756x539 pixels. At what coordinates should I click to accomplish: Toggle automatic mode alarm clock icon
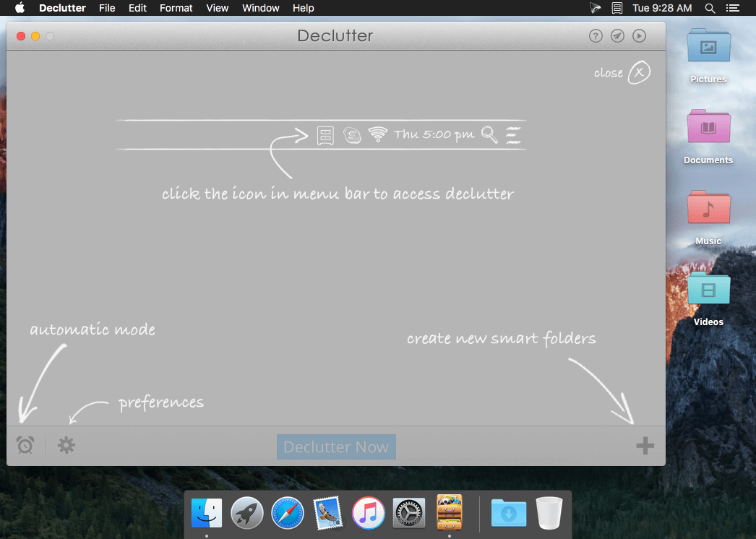pyautogui.click(x=25, y=445)
